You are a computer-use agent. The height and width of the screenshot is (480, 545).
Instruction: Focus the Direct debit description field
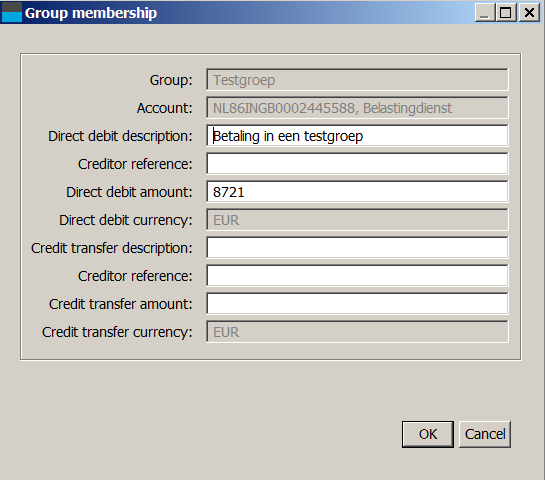[x=357, y=136]
